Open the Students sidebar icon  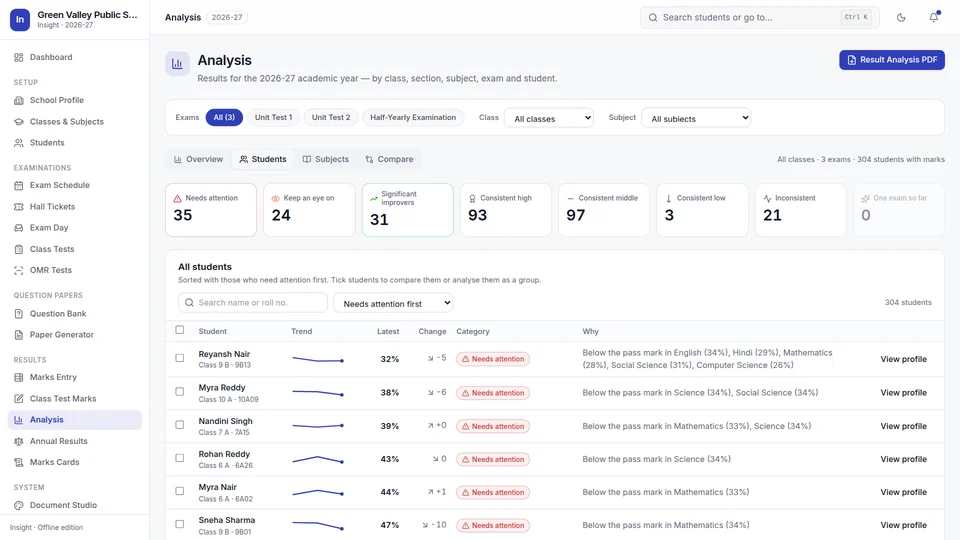tap(18, 143)
